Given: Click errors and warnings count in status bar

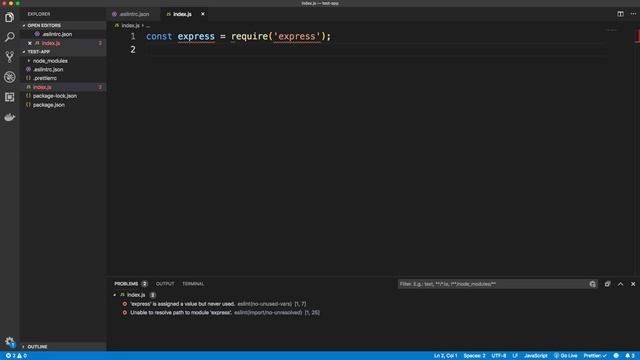Looking at the screenshot, I should [16, 356].
